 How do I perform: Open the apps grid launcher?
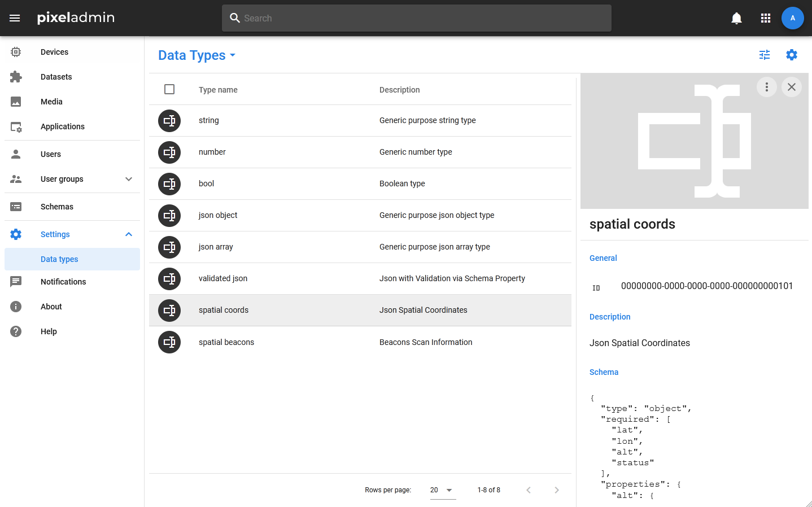coord(766,18)
